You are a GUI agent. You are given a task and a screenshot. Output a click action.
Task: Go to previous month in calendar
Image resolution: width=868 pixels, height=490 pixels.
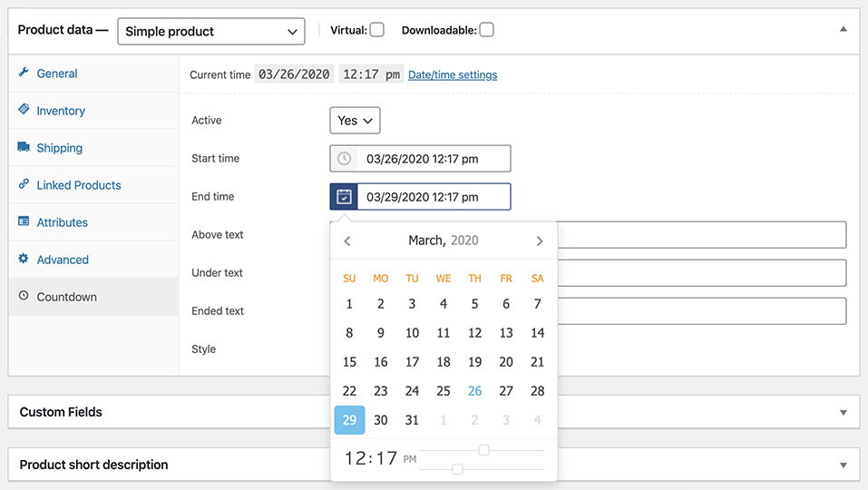[x=347, y=241]
